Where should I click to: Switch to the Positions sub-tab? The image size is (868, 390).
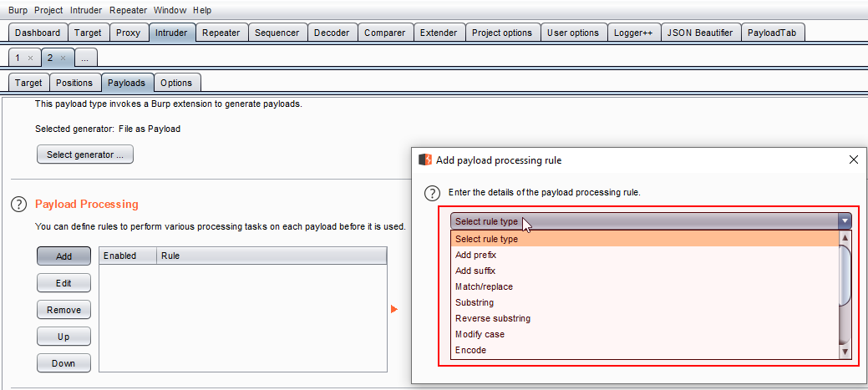[74, 83]
